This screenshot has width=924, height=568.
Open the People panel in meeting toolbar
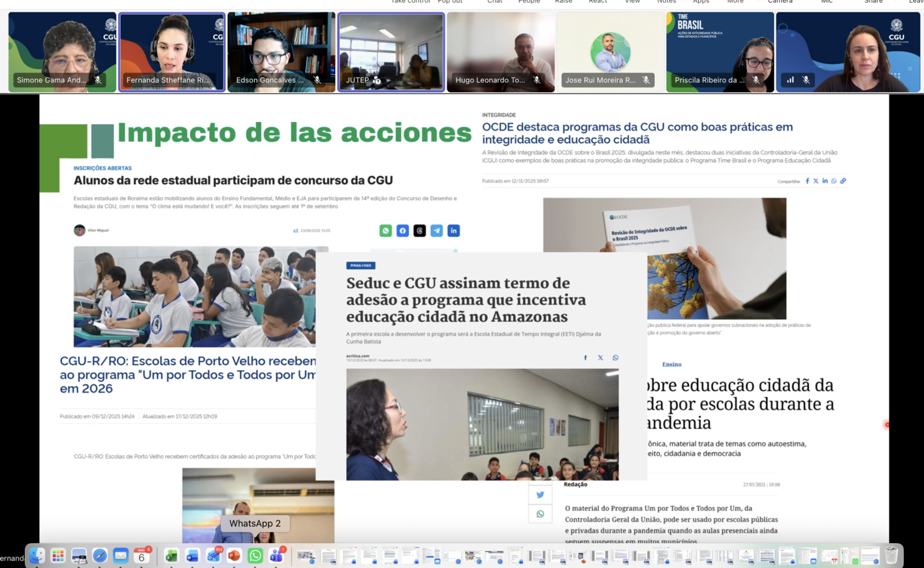[x=530, y=2]
